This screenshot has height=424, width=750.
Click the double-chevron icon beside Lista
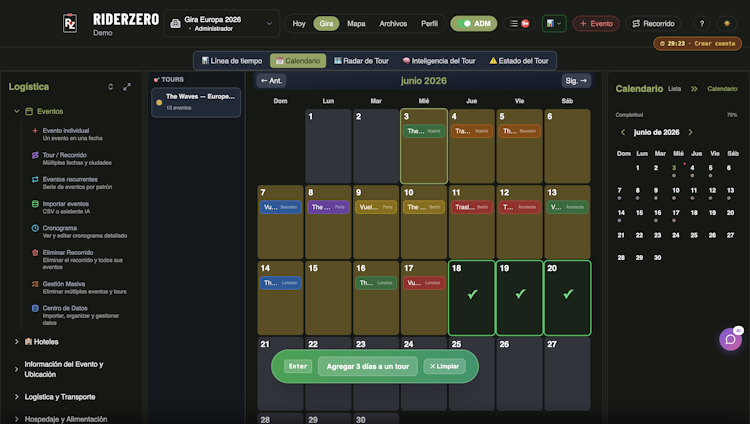click(694, 89)
